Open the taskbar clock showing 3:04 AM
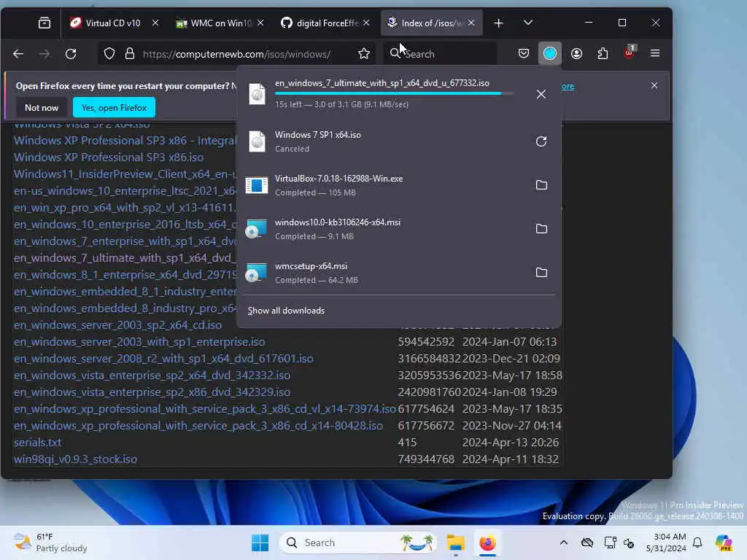 tap(666, 542)
